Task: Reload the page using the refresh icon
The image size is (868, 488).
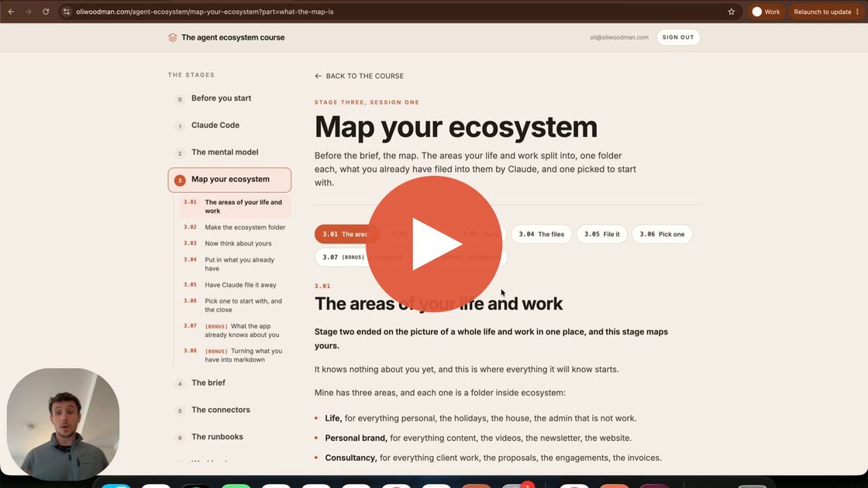Action: 46,12
